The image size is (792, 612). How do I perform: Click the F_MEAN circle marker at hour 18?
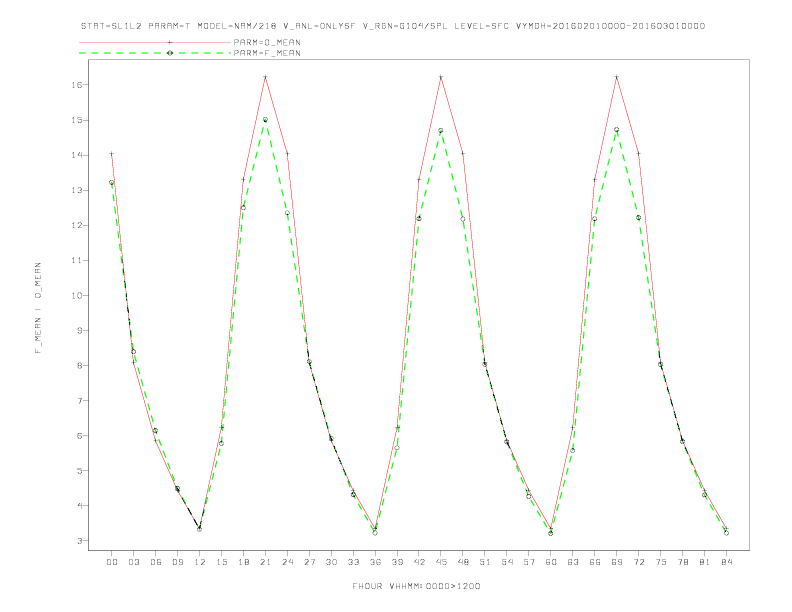click(x=243, y=208)
